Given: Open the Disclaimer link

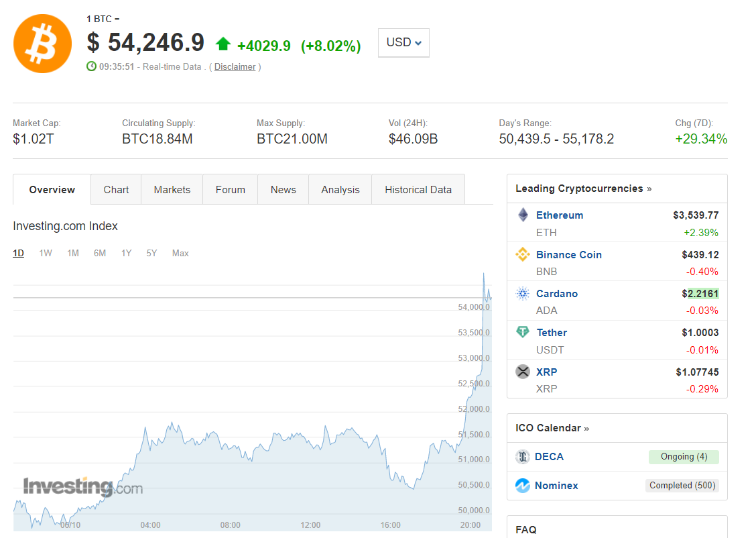Looking at the screenshot, I should tap(235, 66).
